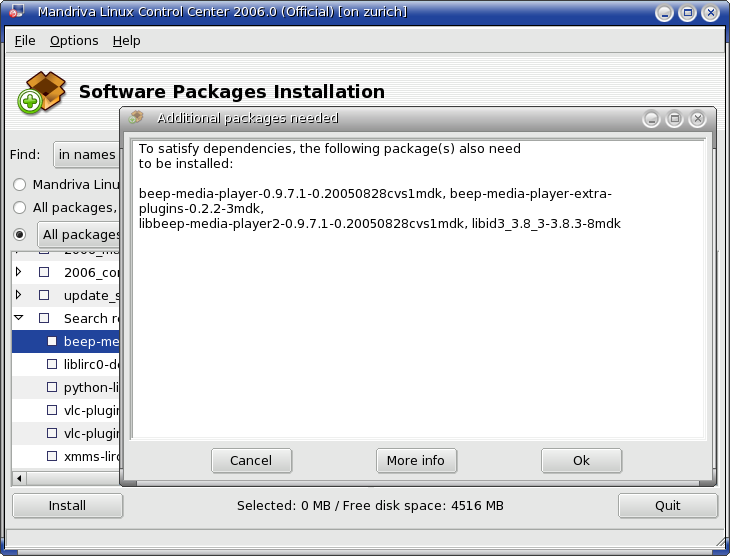Maximize the Mandriva Control Center window
The width and height of the screenshot is (730, 556).
[x=687, y=13]
